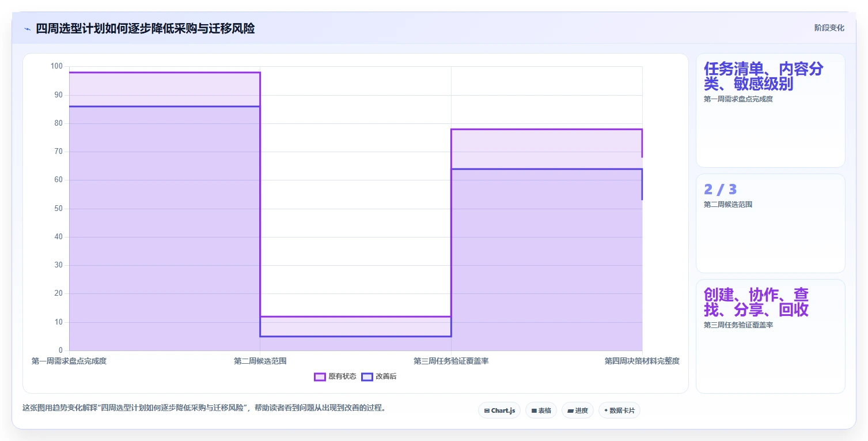Viewport: 868px width, 441px height.
Task: Toggle the 改善后 legend item
Action: pyautogui.click(x=379, y=376)
